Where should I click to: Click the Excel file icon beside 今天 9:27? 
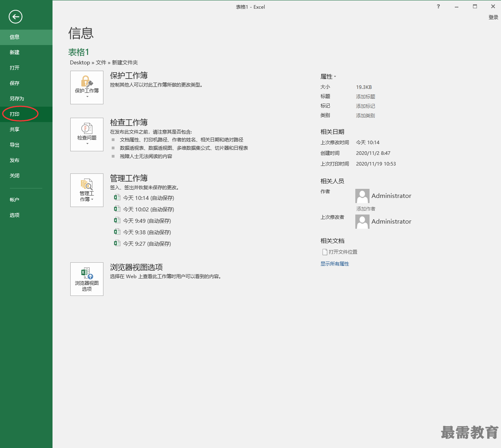point(117,243)
